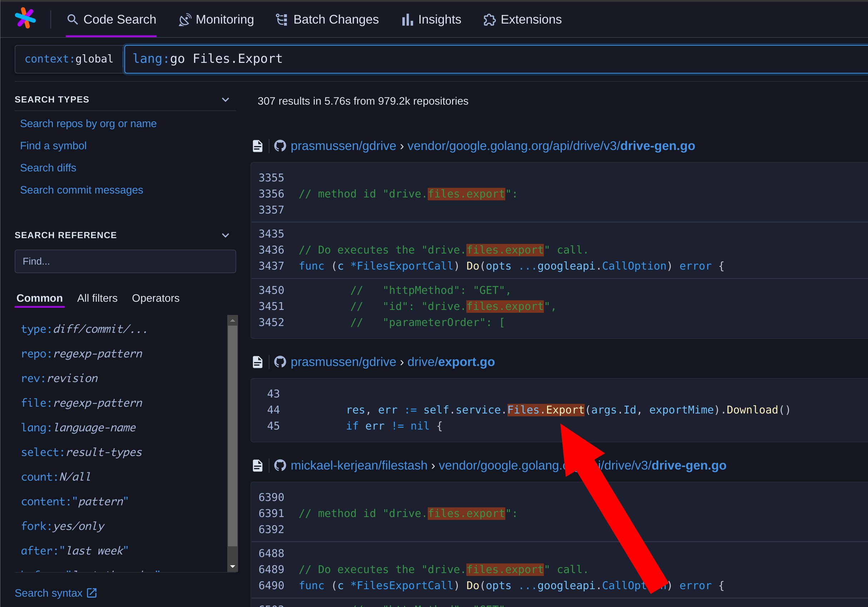Click code line 44 with Files.Export call
This screenshot has height=607, width=868.
coord(568,410)
